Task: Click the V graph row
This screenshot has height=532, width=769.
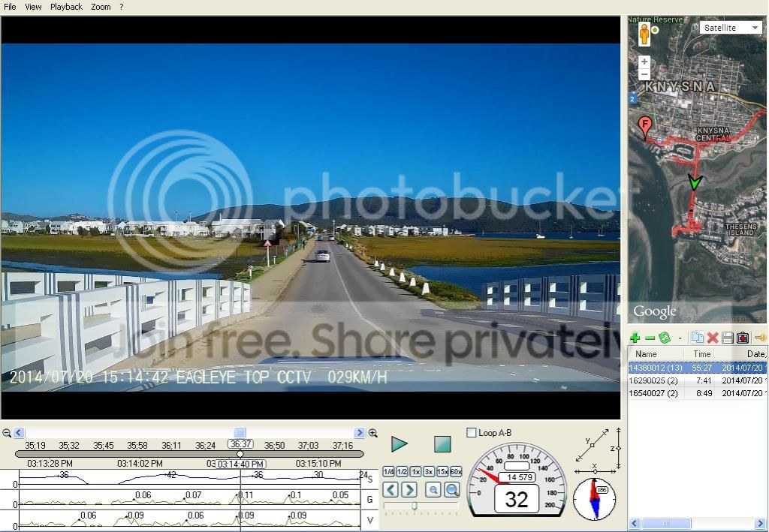Action: pyautogui.click(x=189, y=519)
